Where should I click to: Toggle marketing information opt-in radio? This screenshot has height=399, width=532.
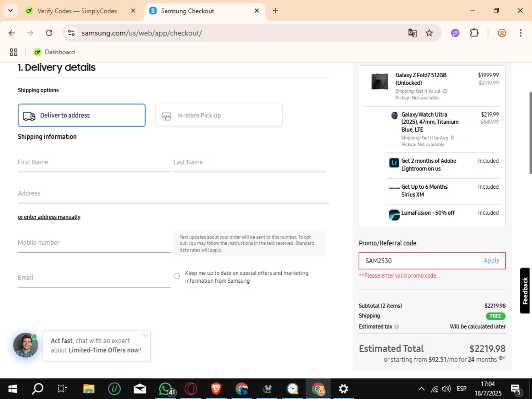click(x=177, y=276)
